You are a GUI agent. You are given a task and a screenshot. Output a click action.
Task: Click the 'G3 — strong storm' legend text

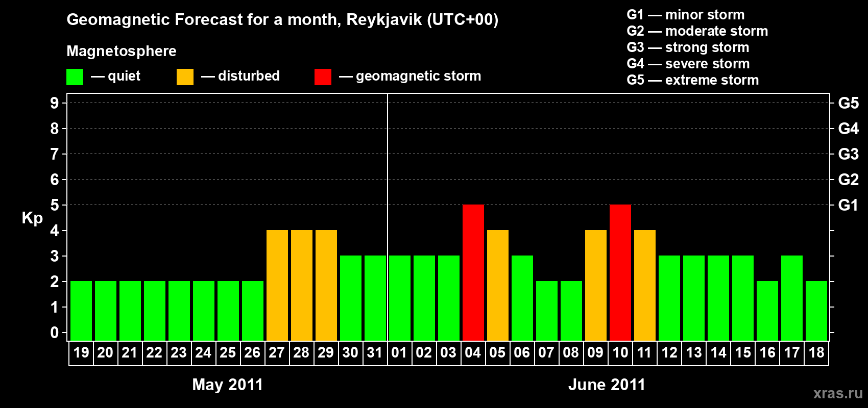688,47
